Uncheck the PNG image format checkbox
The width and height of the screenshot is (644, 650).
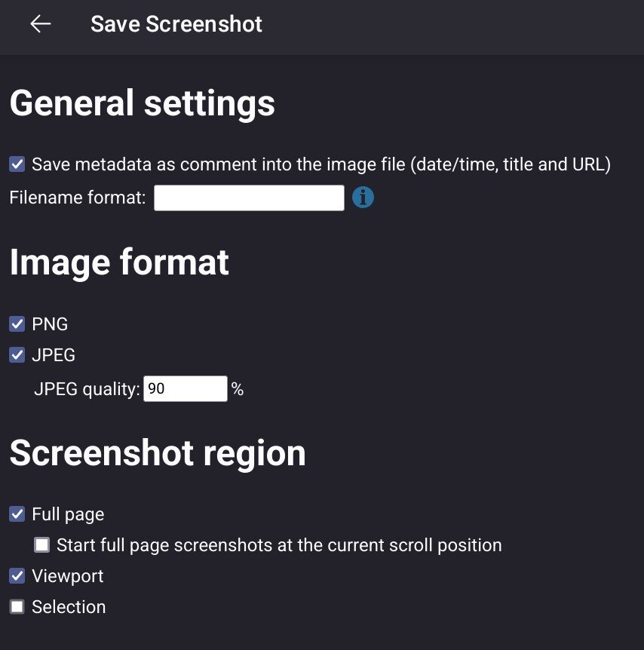(17, 324)
